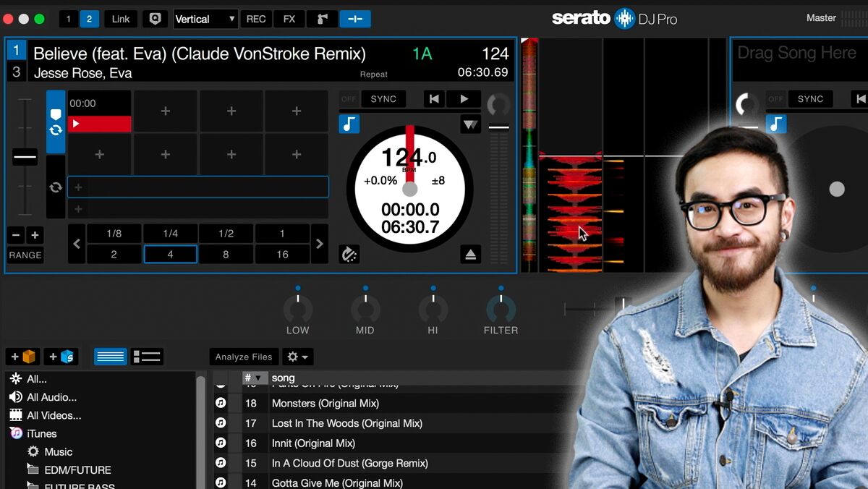The height and width of the screenshot is (489, 868).
Task: Switch to the 2-deck layout button
Action: (x=89, y=19)
